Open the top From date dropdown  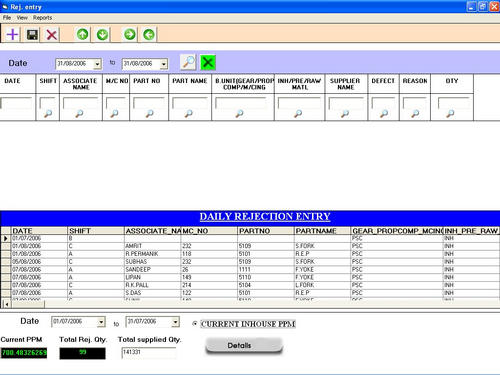[x=97, y=64]
